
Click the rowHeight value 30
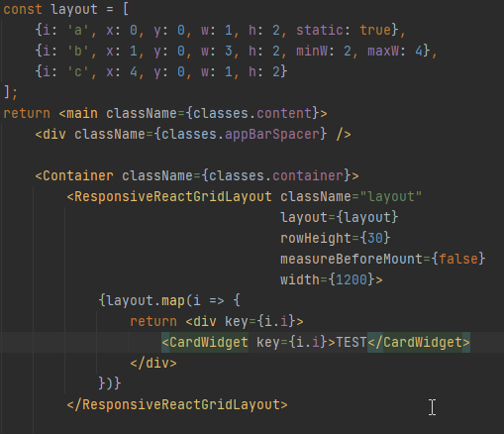(375, 238)
